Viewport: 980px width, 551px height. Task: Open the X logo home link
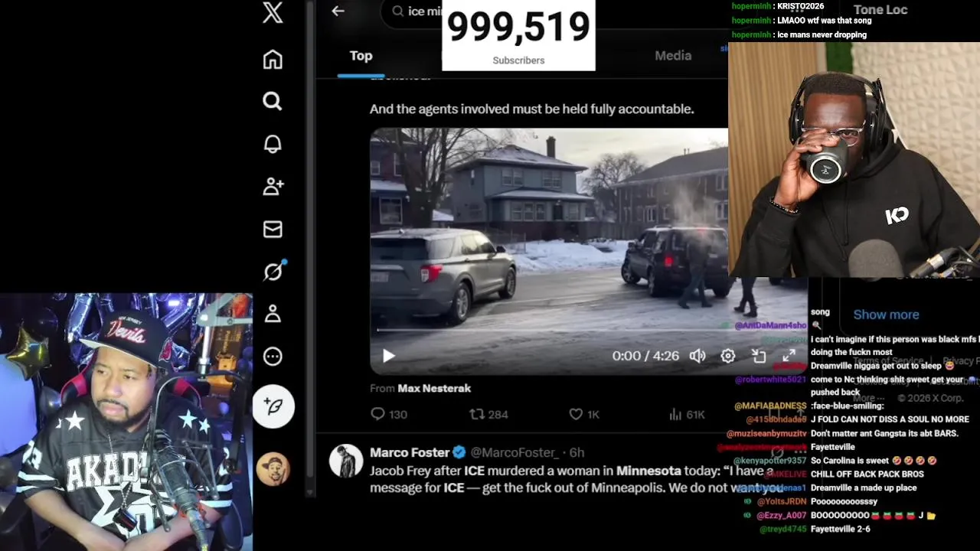[273, 12]
